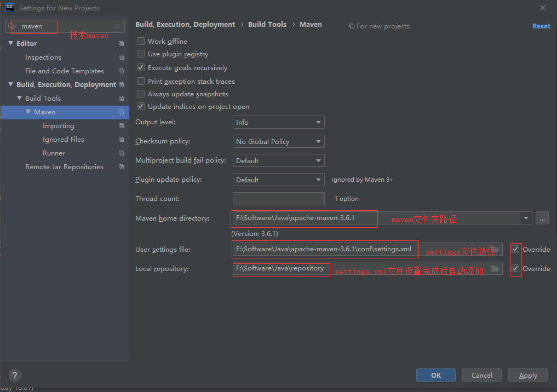Select Inspections in the settings tree
The height and width of the screenshot is (392, 557).
tap(43, 57)
